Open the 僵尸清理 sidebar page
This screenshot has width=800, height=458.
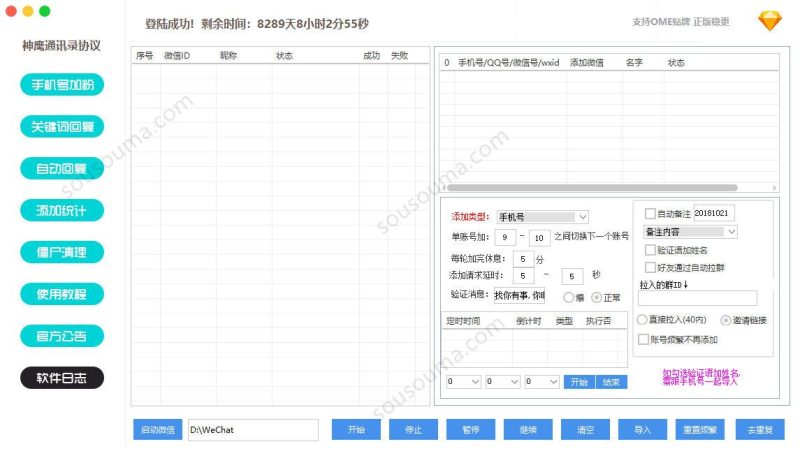(62, 252)
